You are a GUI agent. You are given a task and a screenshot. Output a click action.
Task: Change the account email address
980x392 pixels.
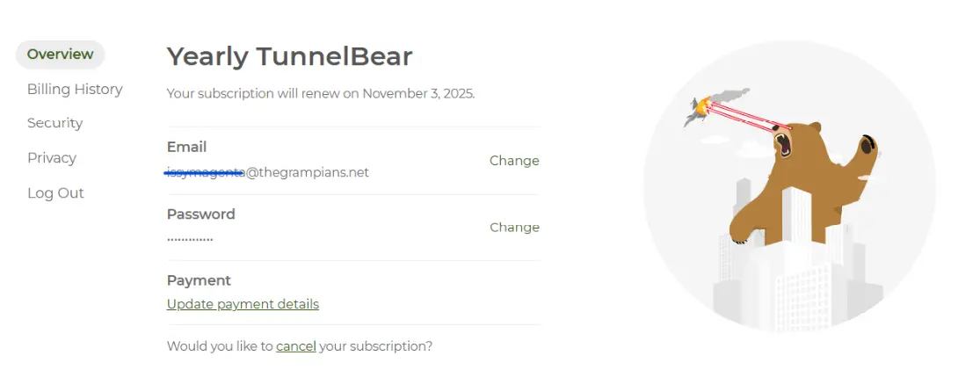[514, 161]
